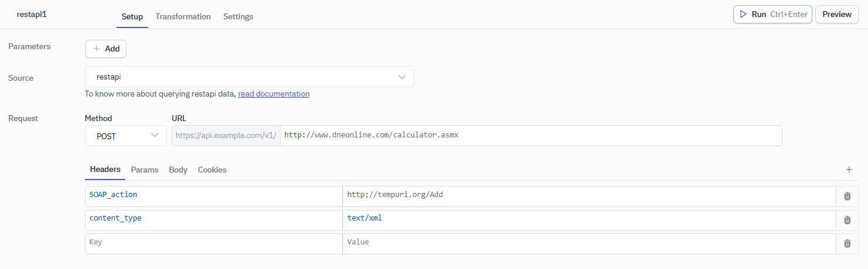Image resolution: width=868 pixels, height=269 pixels.
Task: Switch to the Params tab
Action: 144,170
